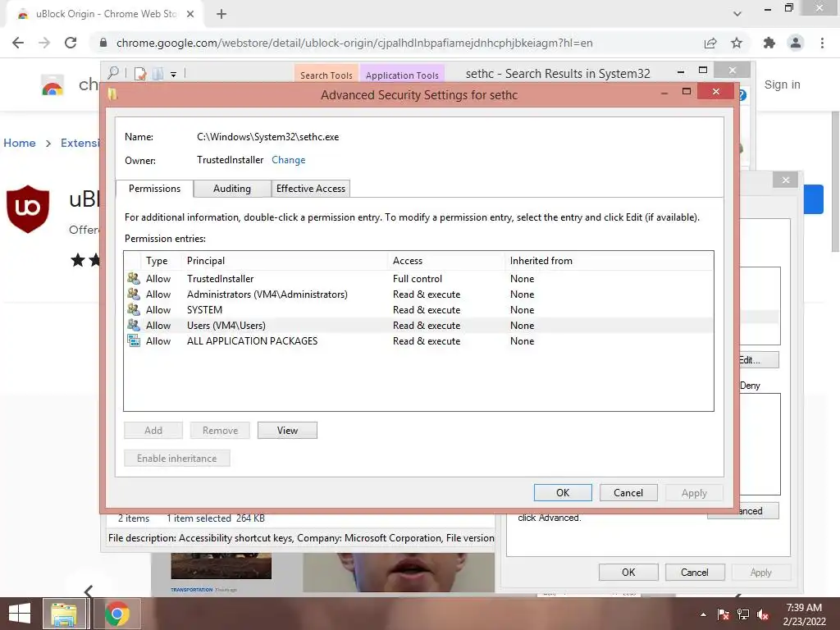This screenshot has width=840, height=630.
Task: Click Edit... button in Properties dialog
Action: (759, 360)
